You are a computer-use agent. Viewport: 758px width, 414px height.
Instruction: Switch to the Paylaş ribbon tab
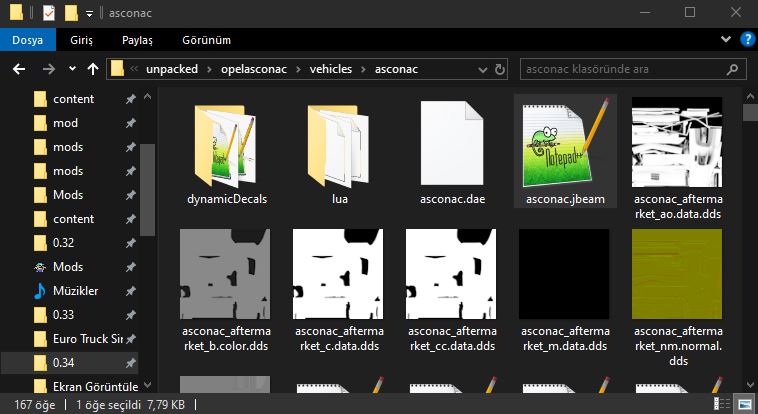[x=137, y=40]
